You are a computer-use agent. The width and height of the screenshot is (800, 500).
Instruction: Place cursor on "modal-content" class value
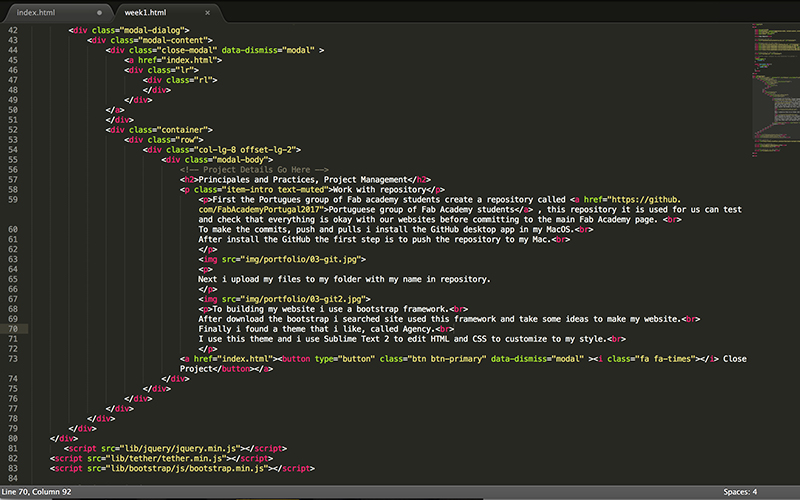point(173,40)
